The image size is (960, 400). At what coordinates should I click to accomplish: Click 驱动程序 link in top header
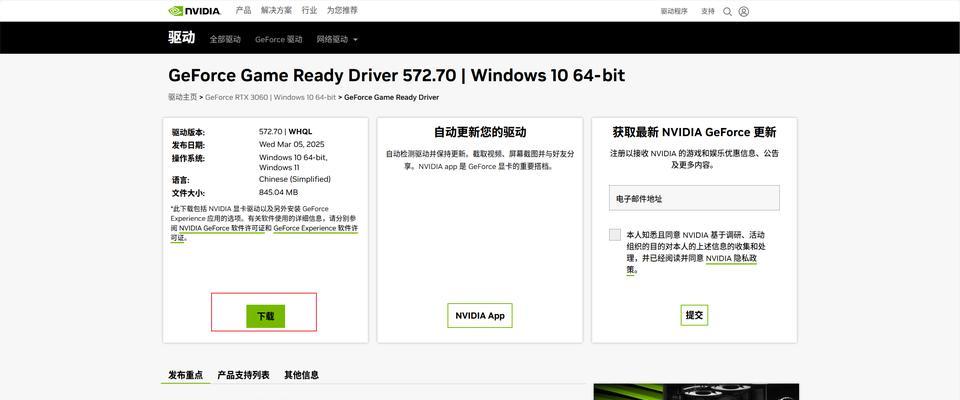(x=674, y=11)
